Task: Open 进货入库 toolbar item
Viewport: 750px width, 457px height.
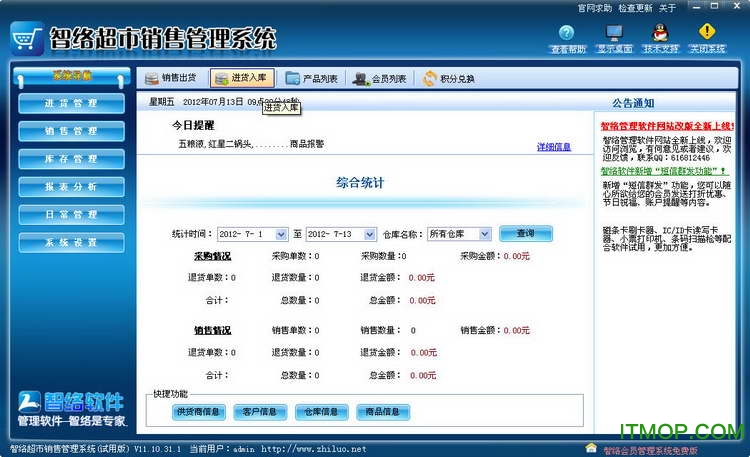Action: [242, 78]
